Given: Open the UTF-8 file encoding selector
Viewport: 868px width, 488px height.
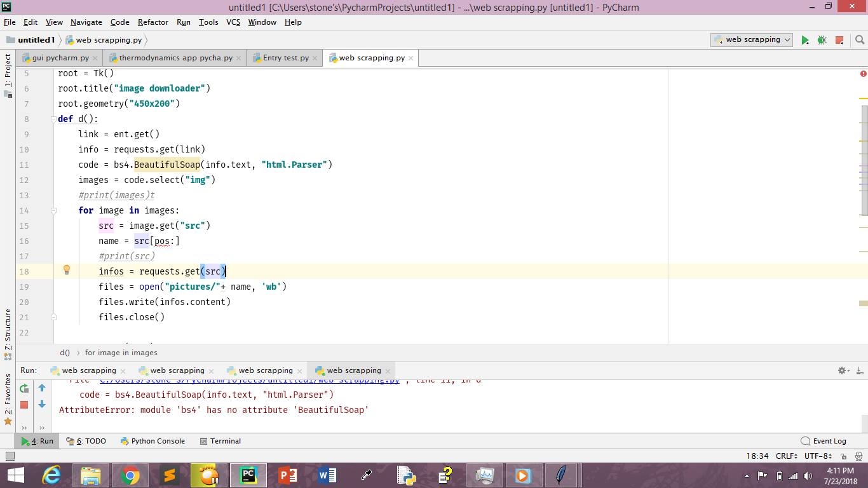Looking at the screenshot, I should click(818, 456).
